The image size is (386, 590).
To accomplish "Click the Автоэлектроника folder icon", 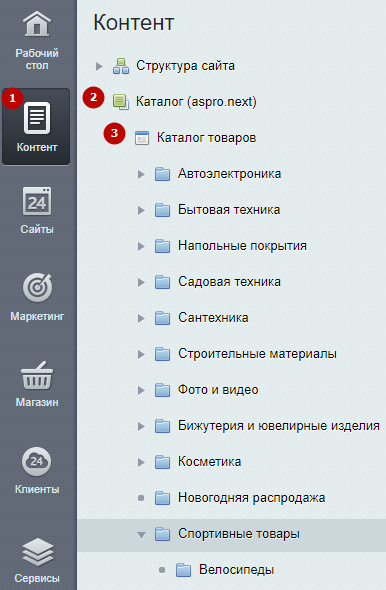I will (x=163, y=174).
